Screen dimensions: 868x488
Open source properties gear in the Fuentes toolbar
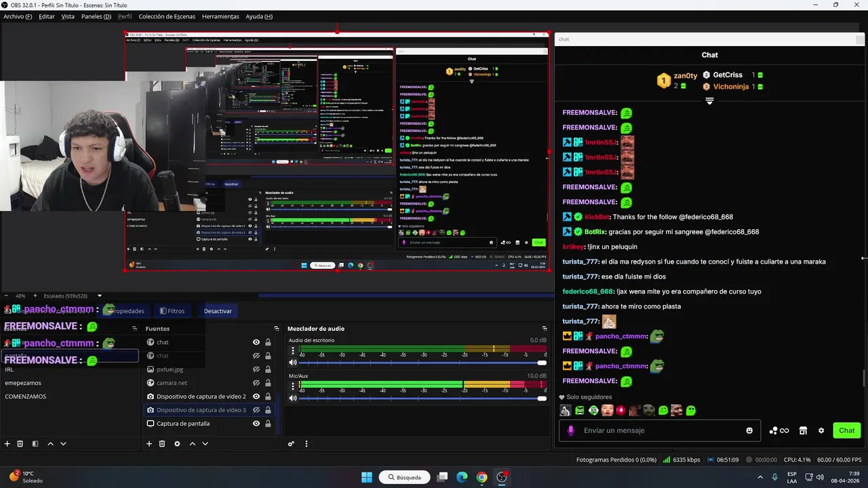177,444
